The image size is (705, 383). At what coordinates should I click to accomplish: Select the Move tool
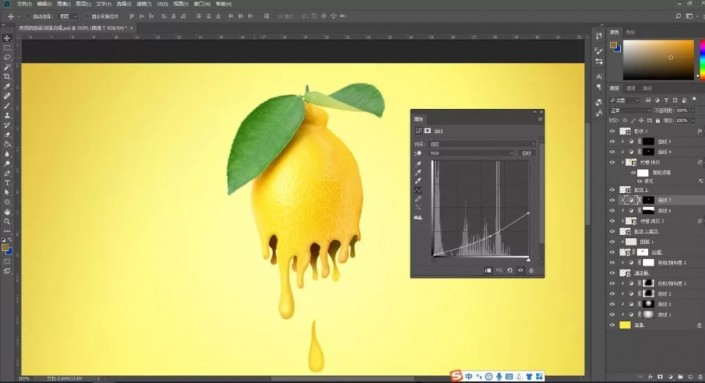pyautogui.click(x=7, y=38)
